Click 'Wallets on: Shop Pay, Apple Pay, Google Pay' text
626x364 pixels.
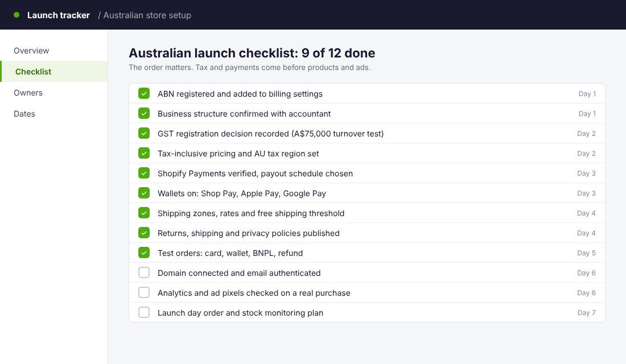click(241, 193)
